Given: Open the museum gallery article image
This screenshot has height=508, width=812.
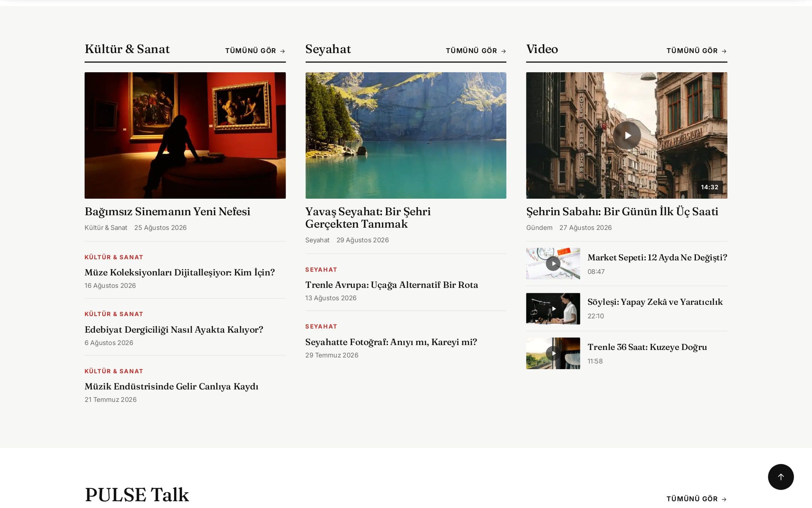Looking at the screenshot, I should tap(185, 135).
